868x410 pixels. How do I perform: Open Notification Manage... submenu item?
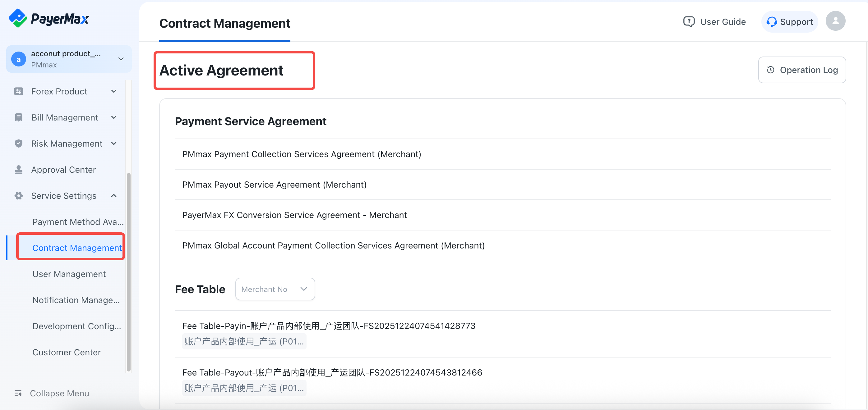coord(76,300)
